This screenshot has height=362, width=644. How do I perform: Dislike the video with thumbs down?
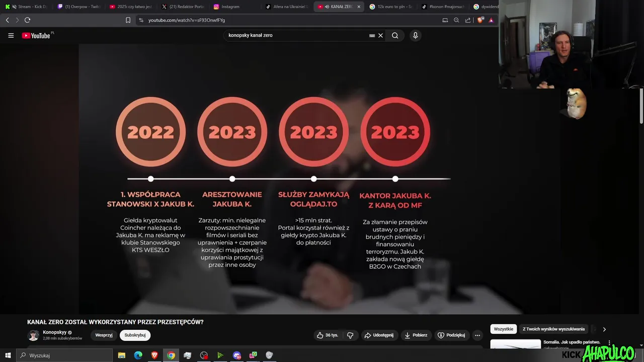coord(351,335)
